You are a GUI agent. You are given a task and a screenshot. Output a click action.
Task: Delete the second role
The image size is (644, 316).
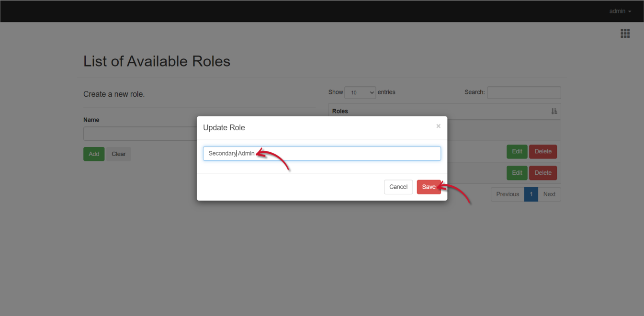pos(543,173)
